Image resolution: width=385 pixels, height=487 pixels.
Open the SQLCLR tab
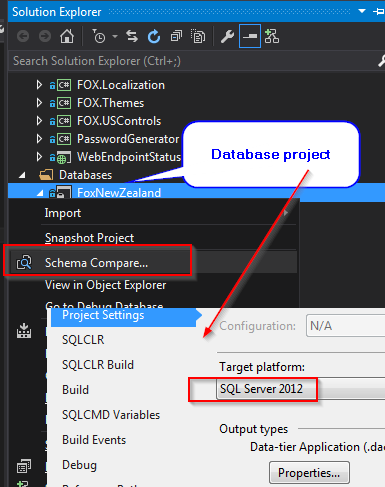[83, 340]
